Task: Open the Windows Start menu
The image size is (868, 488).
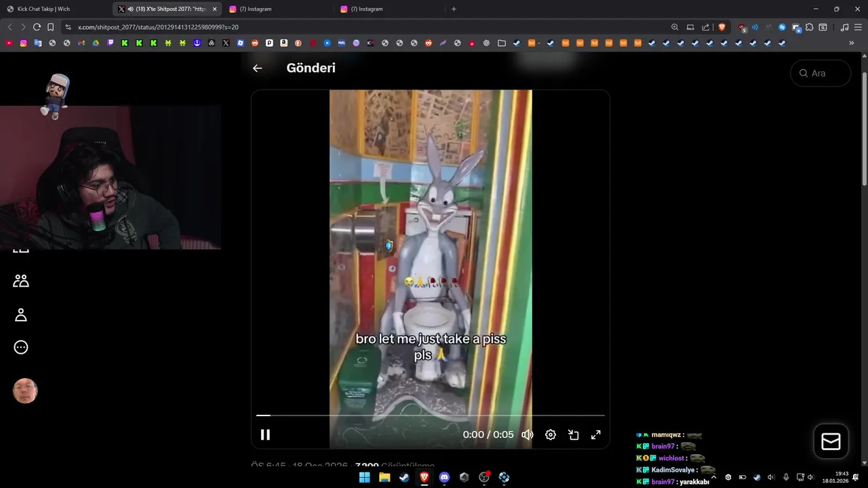Action: click(364, 477)
